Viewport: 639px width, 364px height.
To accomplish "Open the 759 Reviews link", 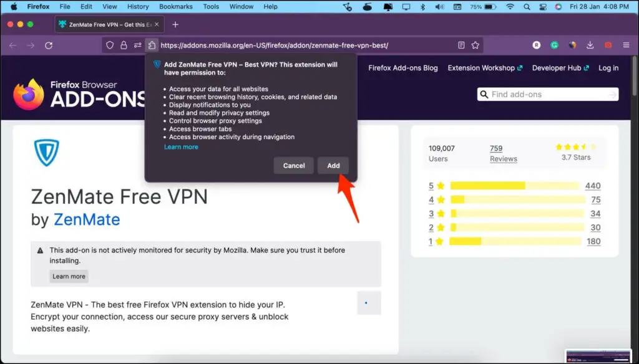I will (504, 153).
